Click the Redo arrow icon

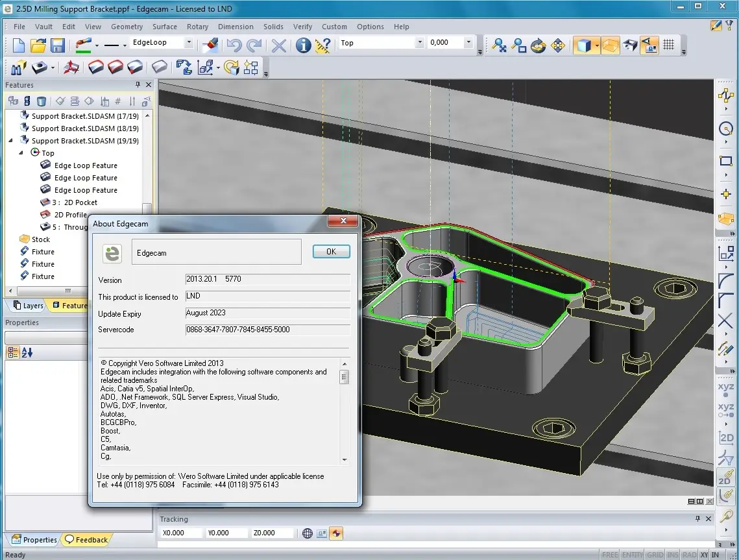254,45
